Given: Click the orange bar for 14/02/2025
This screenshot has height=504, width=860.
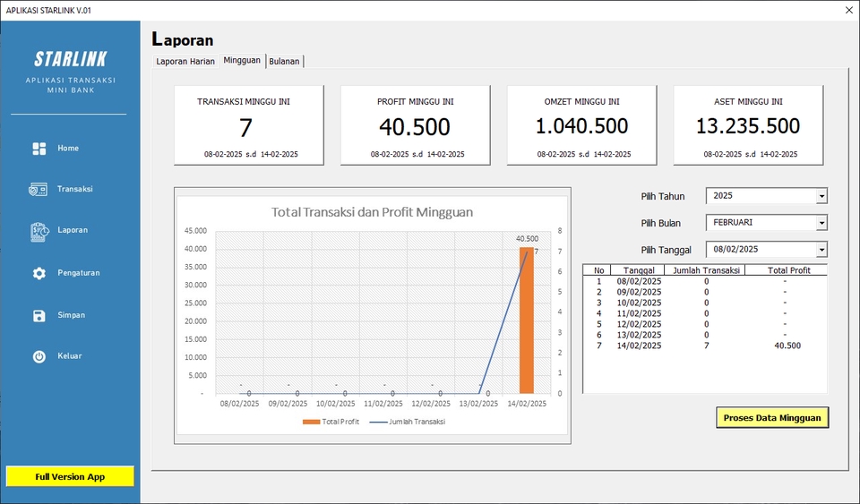Looking at the screenshot, I should (x=526, y=322).
